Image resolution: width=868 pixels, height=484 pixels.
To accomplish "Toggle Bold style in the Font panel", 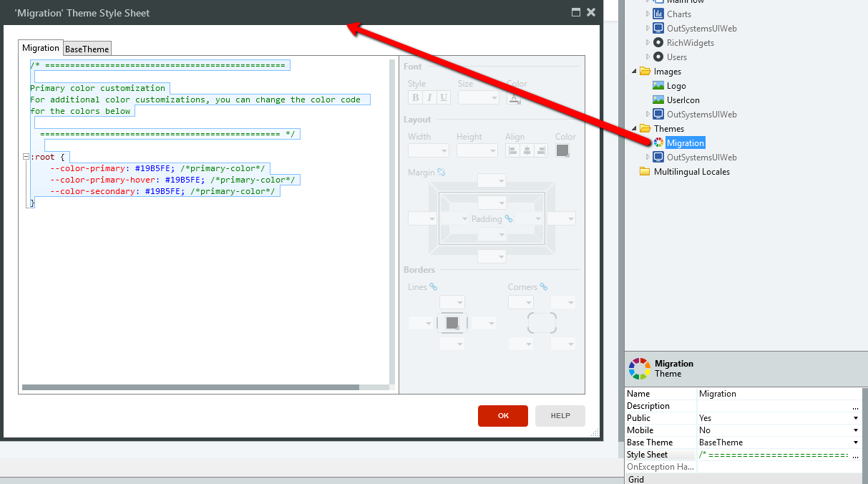I will pyautogui.click(x=414, y=97).
